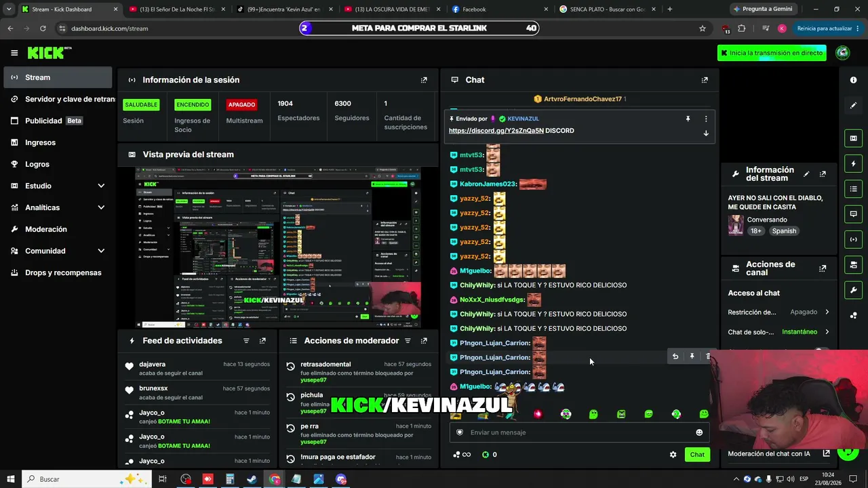
Task: Toggle the broadcast widget in right sidebar
Action: point(853,239)
